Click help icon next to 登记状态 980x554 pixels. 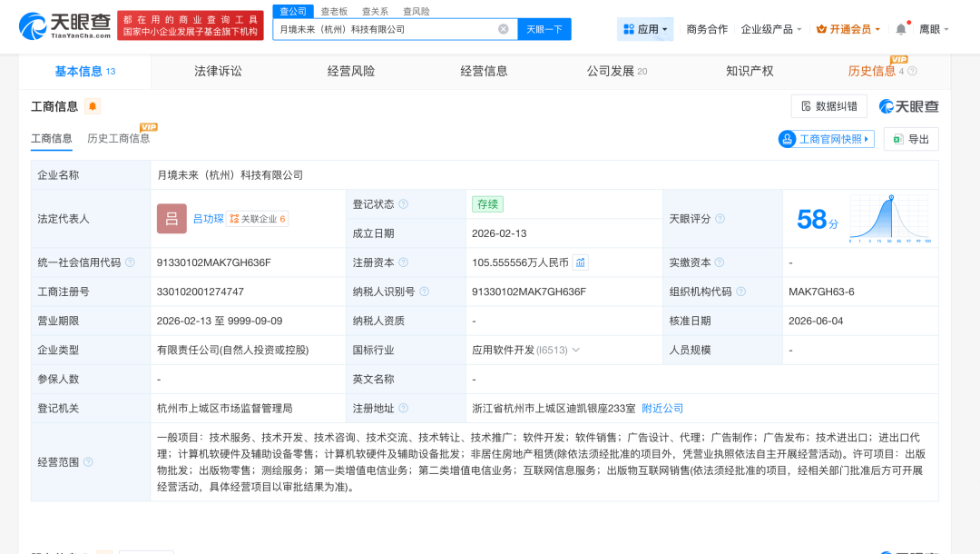click(404, 203)
